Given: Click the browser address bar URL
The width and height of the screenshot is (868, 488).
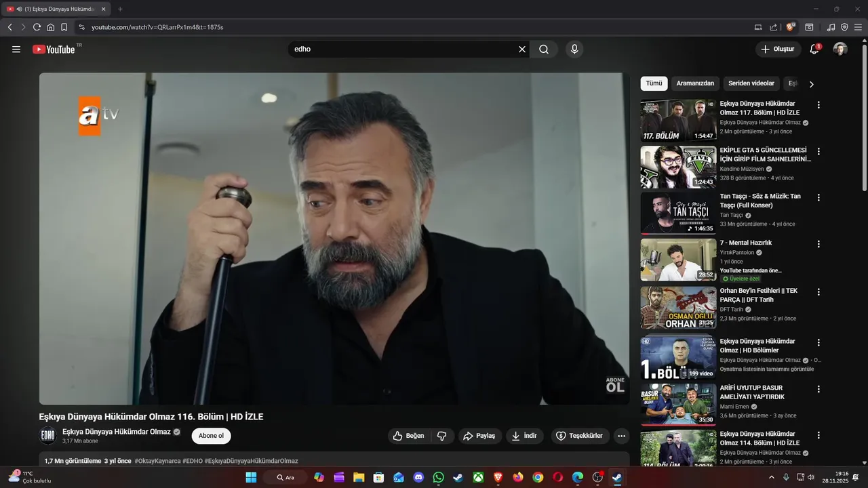Looking at the screenshot, I should coord(157,27).
